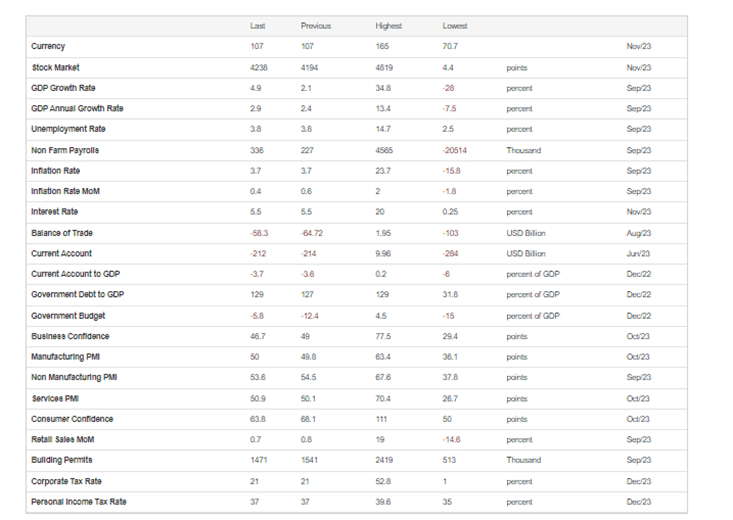Select Government Debt to GDP link
The image size is (733, 520).
pos(78,295)
